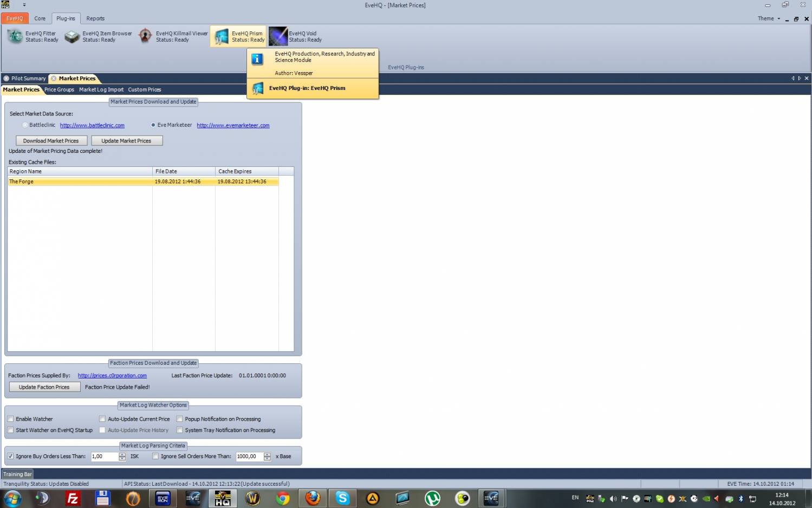Switch to Reports ribbon tab
The width and height of the screenshot is (812, 508).
(x=95, y=18)
